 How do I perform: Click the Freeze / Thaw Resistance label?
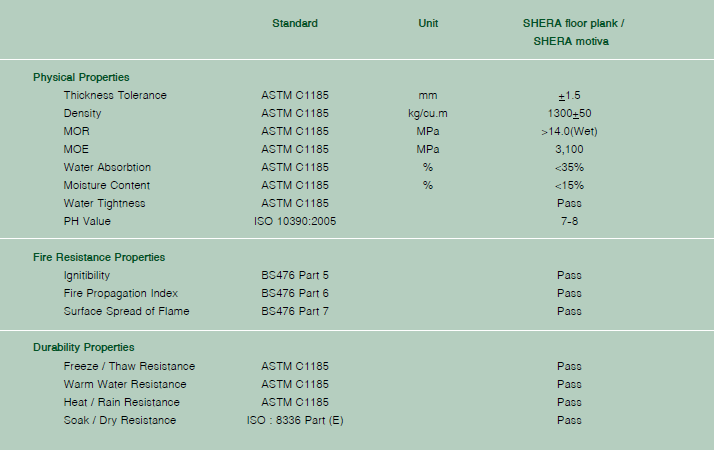pos(129,366)
